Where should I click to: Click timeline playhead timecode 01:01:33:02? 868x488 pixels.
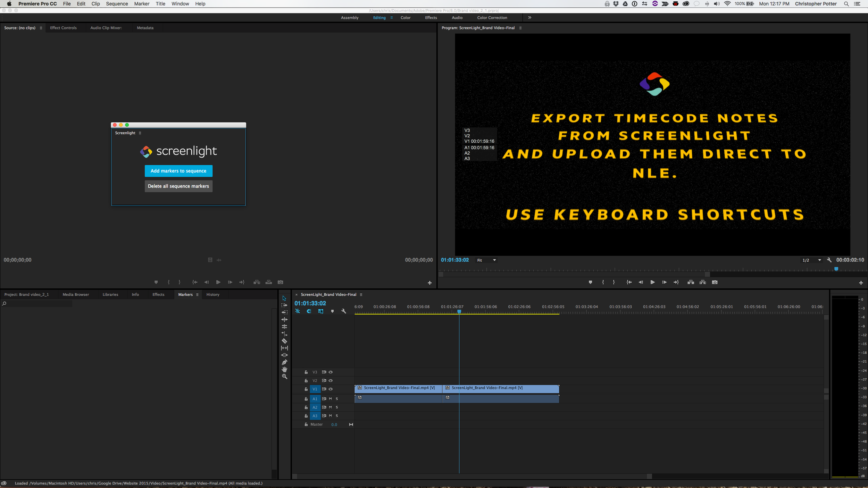310,303
